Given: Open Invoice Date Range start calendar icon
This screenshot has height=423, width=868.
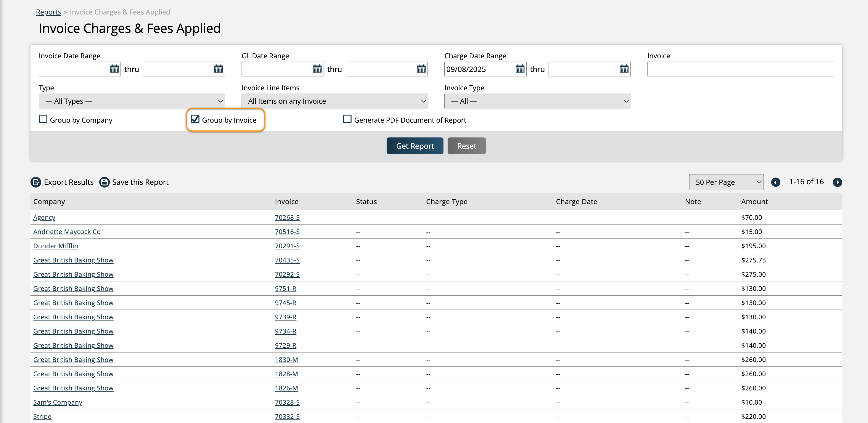Looking at the screenshot, I should [114, 69].
